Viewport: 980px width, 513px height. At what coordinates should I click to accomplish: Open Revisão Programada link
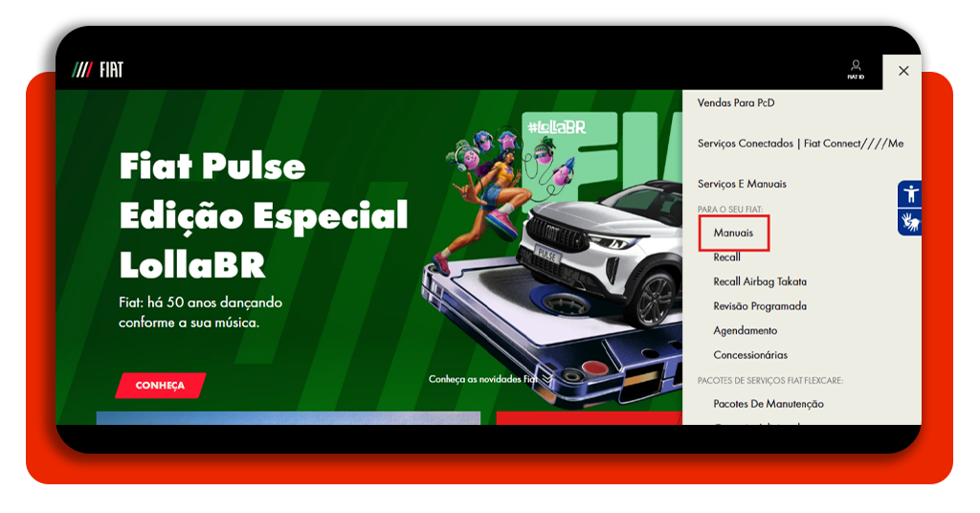(x=759, y=306)
